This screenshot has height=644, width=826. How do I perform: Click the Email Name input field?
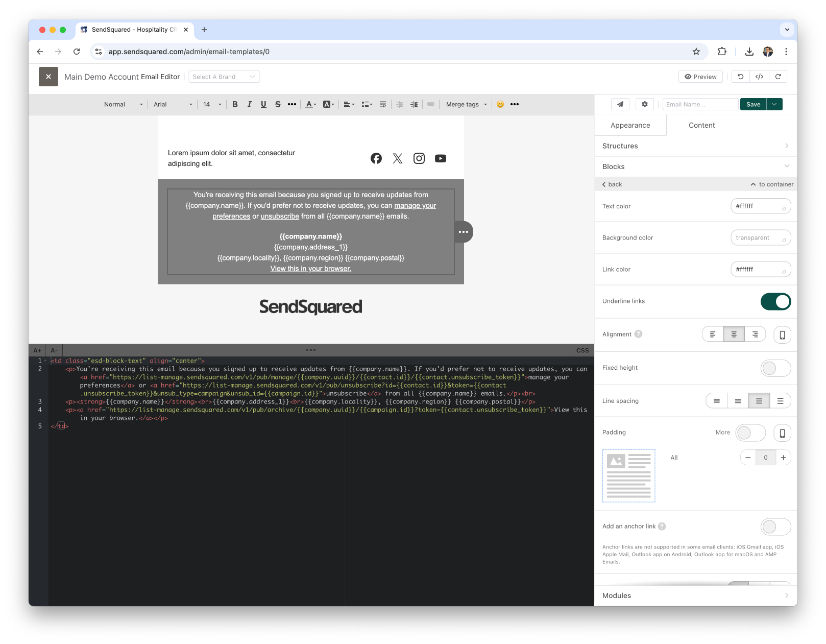coord(700,104)
